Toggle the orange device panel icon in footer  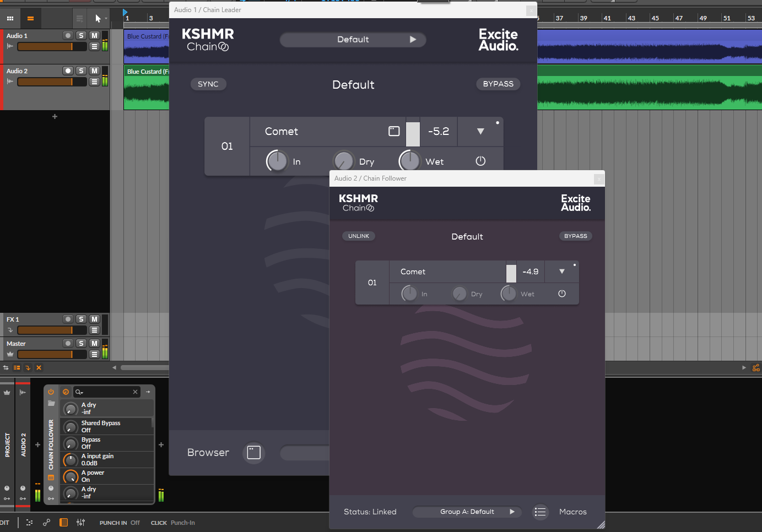click(64, 522)
